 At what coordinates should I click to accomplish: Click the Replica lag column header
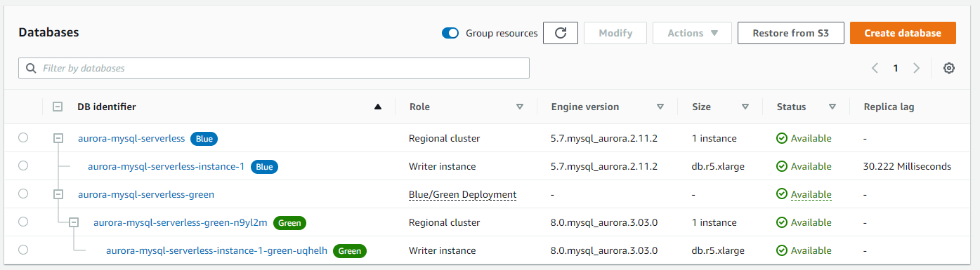click(889, 107)
